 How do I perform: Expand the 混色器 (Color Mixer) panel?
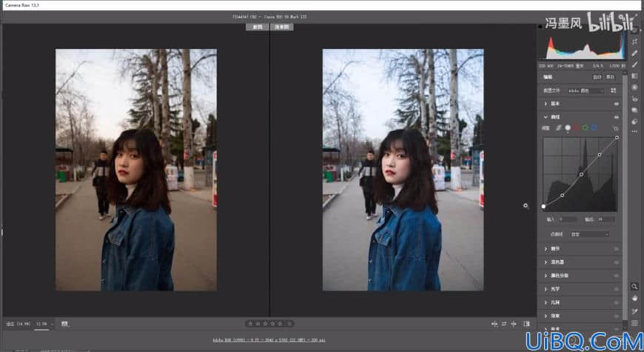click(x=546, y=262)
